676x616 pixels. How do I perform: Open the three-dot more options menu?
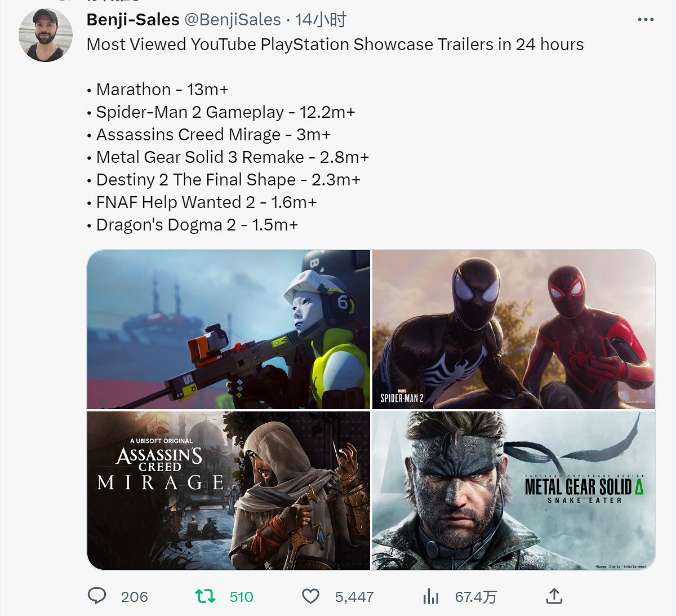[646, 20]
